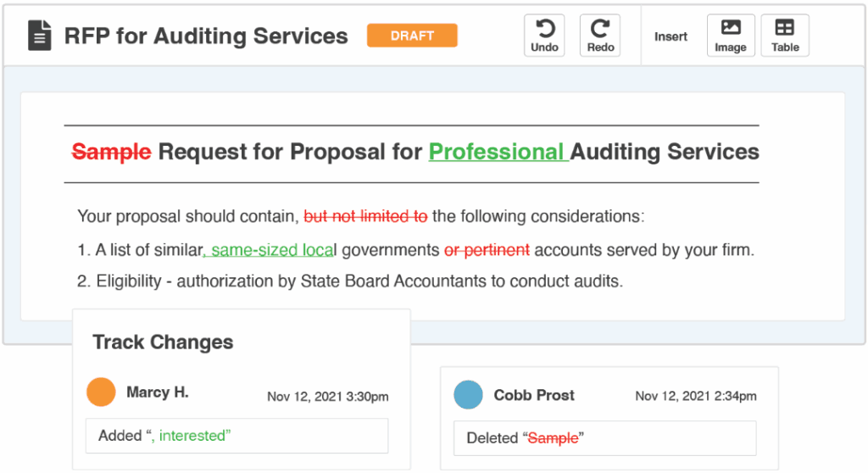Click deleted text "but not limited to"
This screenshot has height=473, width=868.
point(365,216)
